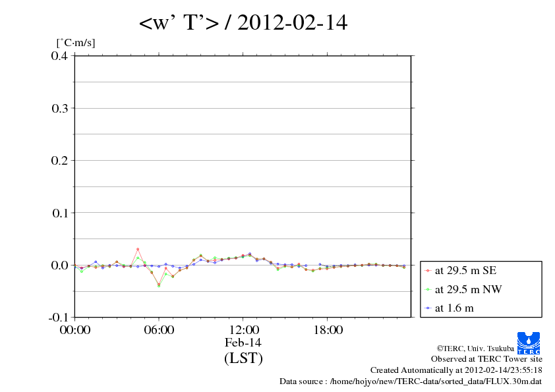Click the y-axis label -0.1
Screen dimensions: 555x392
coord(58,318)
